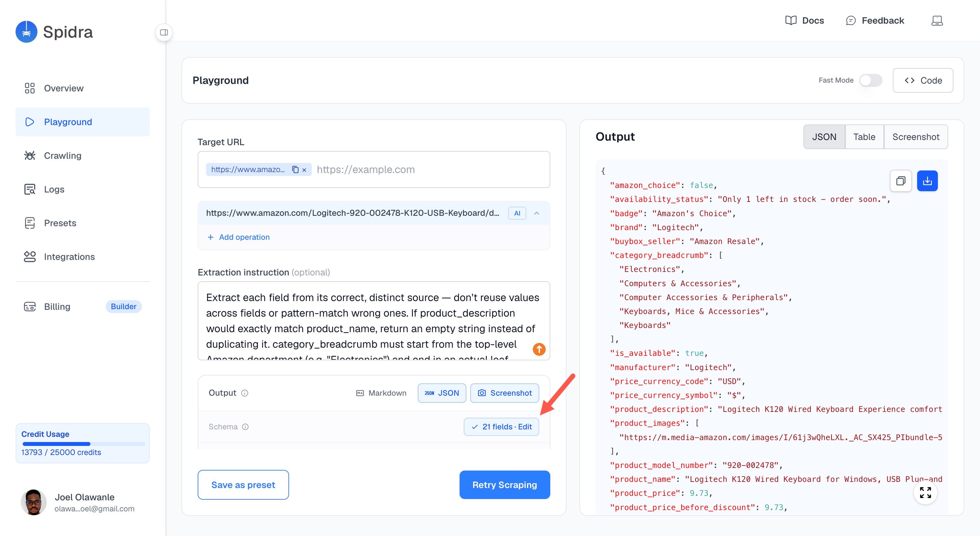Expand Add operation for the URL
The width and height of the screenshot is (980, 536).
click(x=239, y=237)
